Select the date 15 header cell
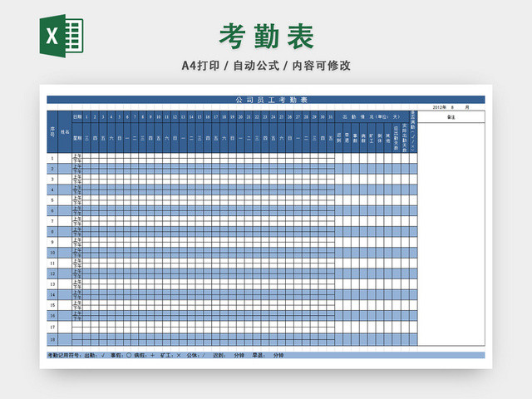 tap(199, 116)
